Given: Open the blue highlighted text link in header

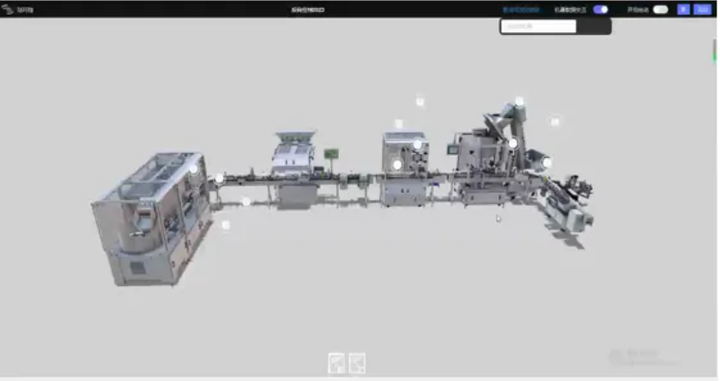Looking at the screenshot, I should (521, 10).
